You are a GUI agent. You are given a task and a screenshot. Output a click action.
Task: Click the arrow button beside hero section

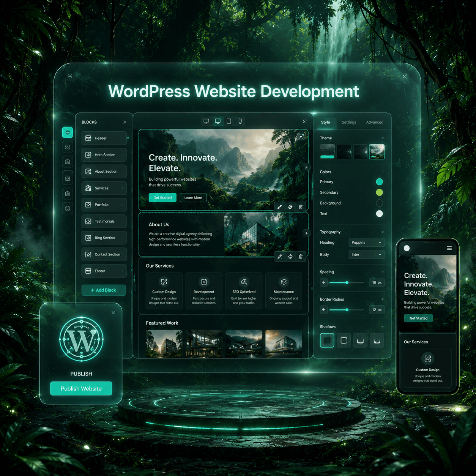[x=306, y=167]
